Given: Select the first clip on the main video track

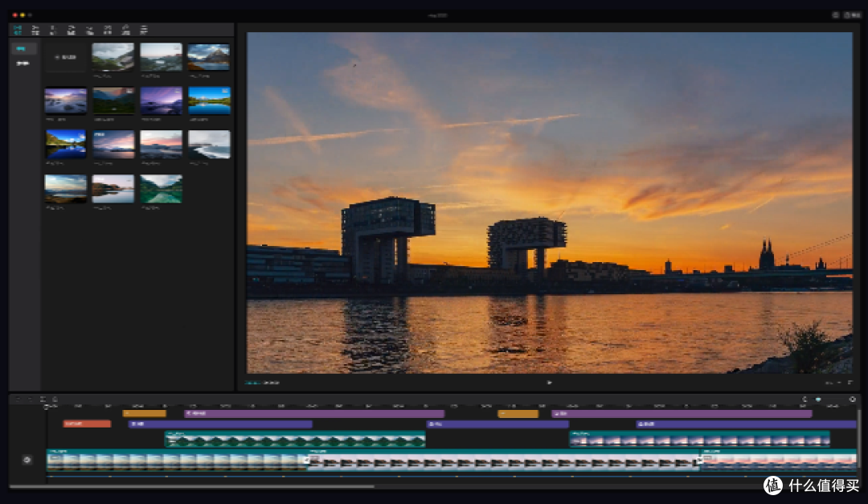Looking at the screenshot, I should [x=177, y=460].
